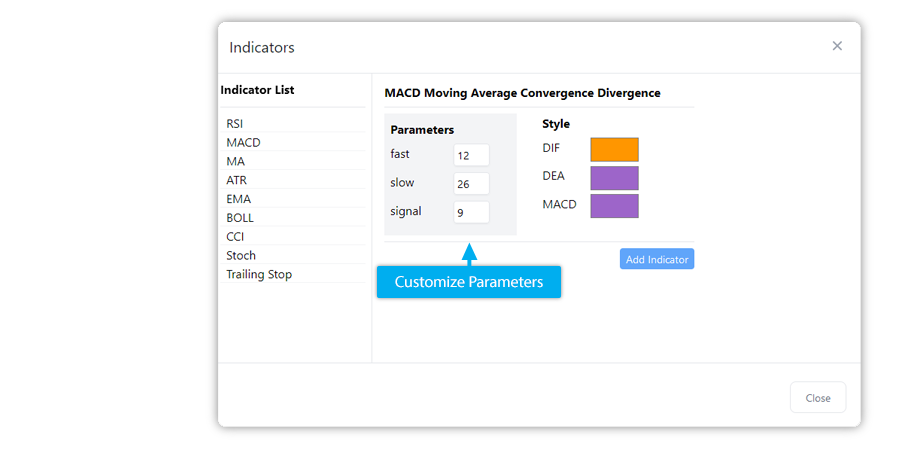Screen dimensions: 900x450
Task: Select Trailing Stop indicator
Action: click(x=259, y=275)
